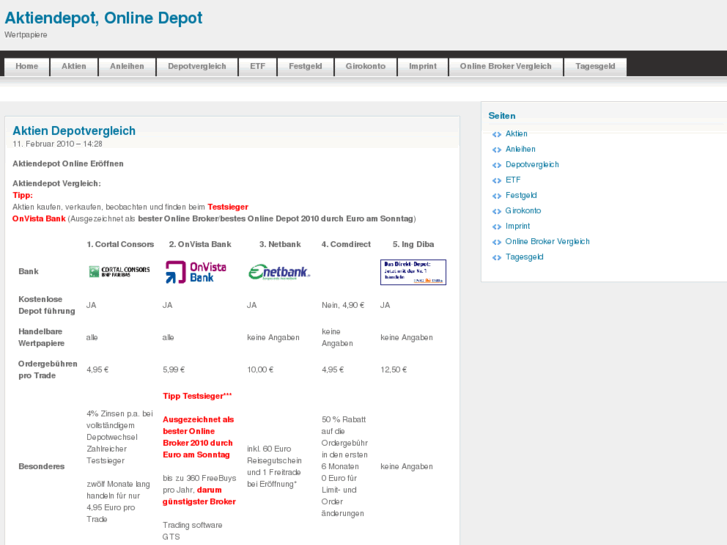Click the bullet icon beside Aktien in Seiten
Viewport: 727px width, 545px height.
[497, 135]
